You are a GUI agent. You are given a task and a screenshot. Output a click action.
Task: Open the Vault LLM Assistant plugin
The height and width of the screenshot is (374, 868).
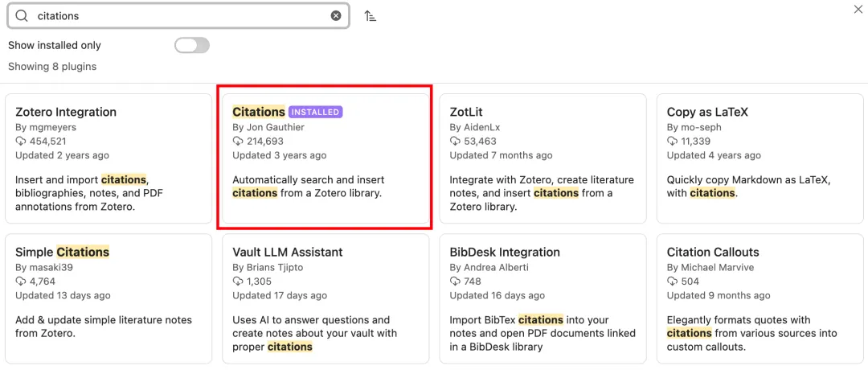(x=325, y=298)
